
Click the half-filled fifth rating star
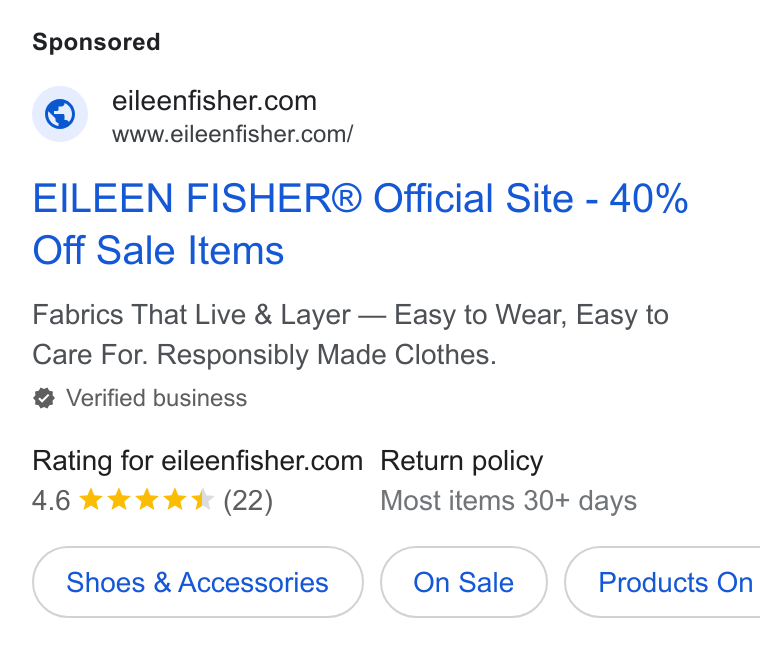click(203, 500)
